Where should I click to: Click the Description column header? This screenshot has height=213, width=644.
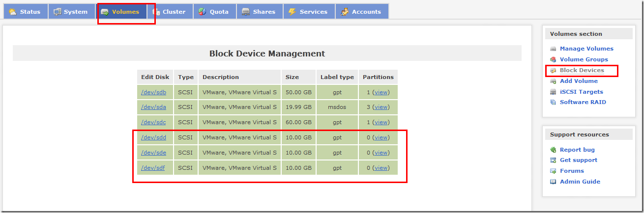point(240,77)
